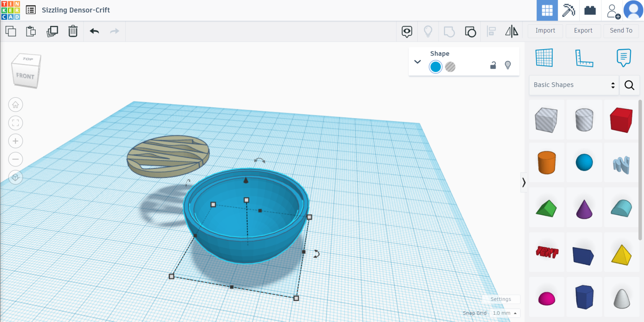Pick the magenta Half Sphere shape
Screen dimensions: 644x322
[547, 298]
